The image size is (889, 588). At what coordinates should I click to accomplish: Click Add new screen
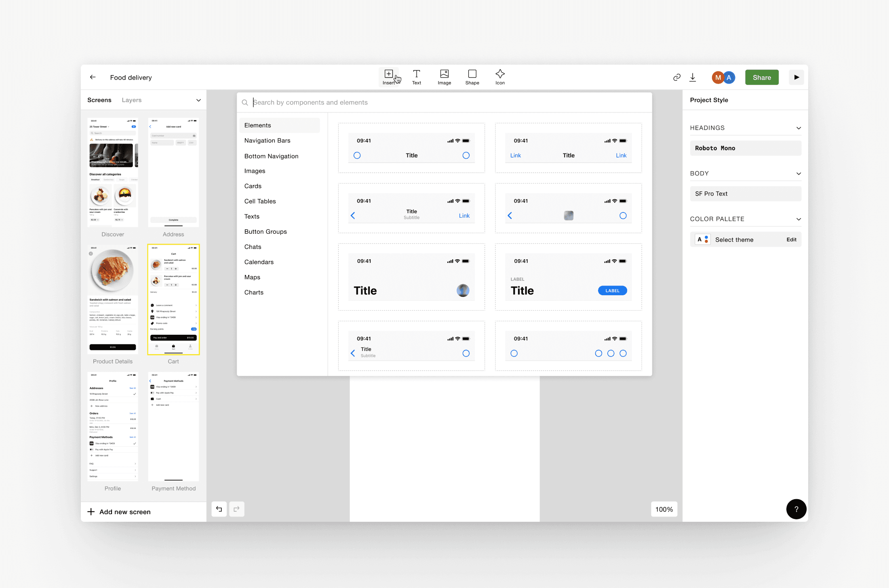pyautogui.click(x=119, y=512)
